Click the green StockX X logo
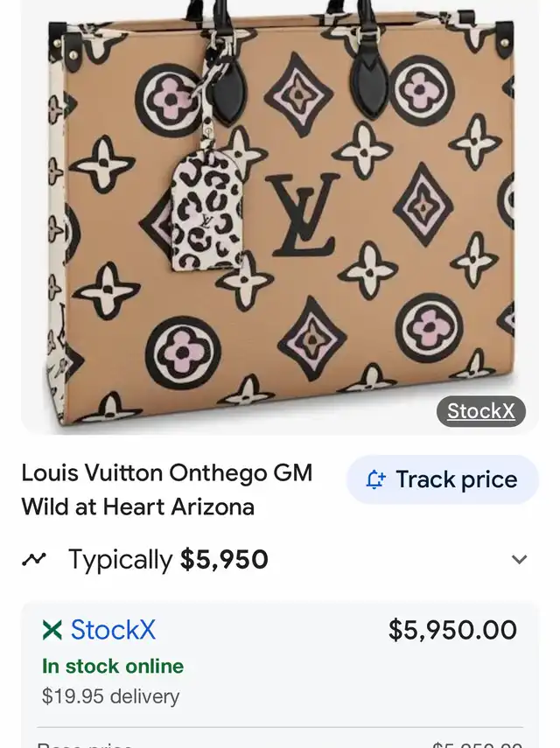 pos(52,630)
